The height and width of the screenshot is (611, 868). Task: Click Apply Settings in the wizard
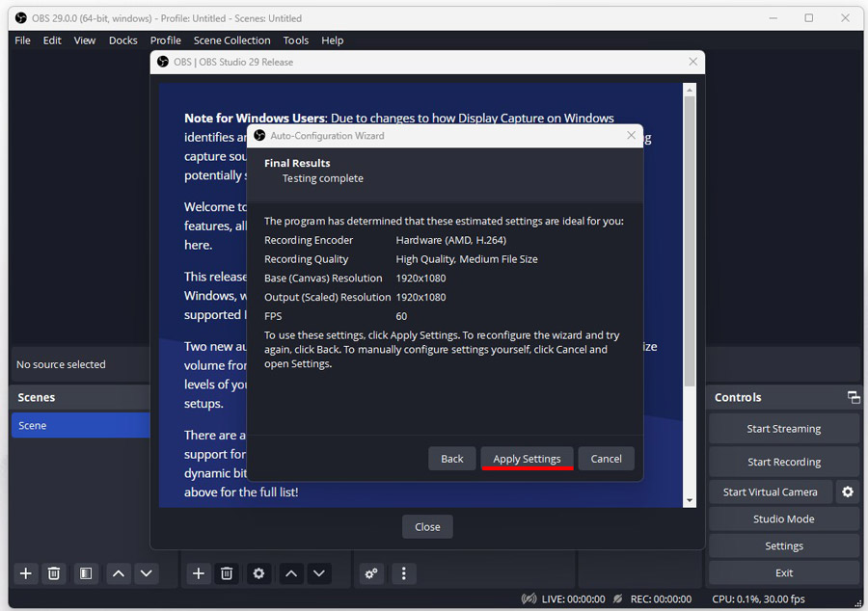527,459
